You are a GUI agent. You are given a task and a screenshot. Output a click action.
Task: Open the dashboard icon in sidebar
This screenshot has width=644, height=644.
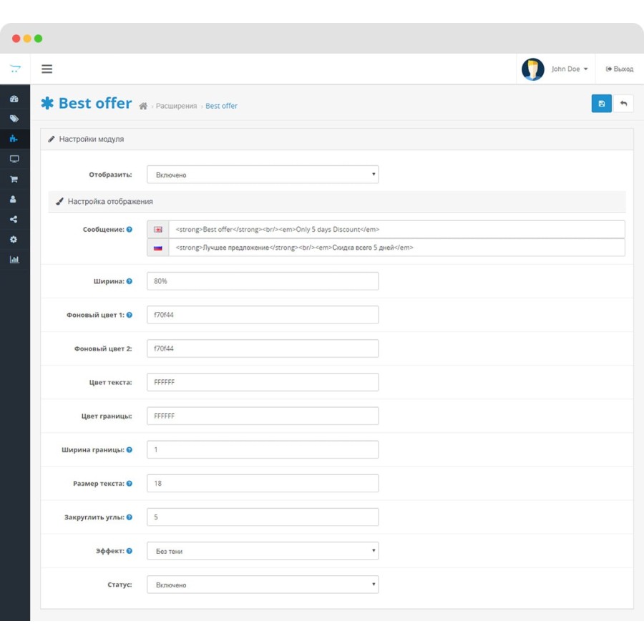14,99
